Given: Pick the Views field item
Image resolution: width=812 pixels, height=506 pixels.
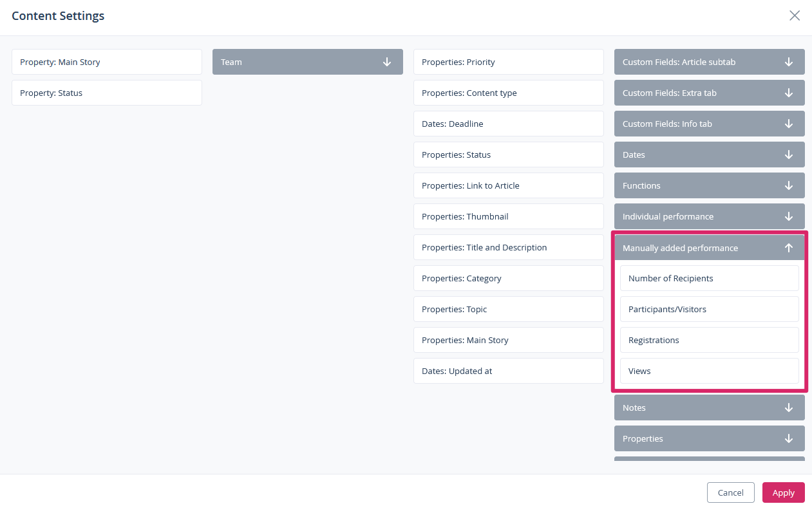Looking at the screenshot, I should click(709, 371).
